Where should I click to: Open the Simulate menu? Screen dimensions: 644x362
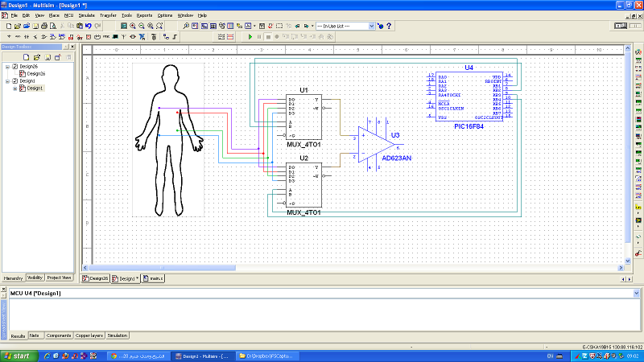point(86,15)
